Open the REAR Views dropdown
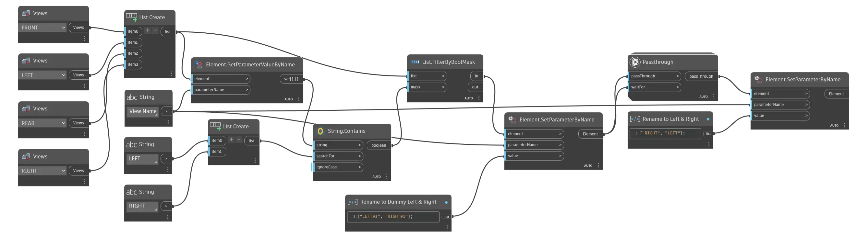This screenshot has width=868, height=247. click(x=43, y=123)
